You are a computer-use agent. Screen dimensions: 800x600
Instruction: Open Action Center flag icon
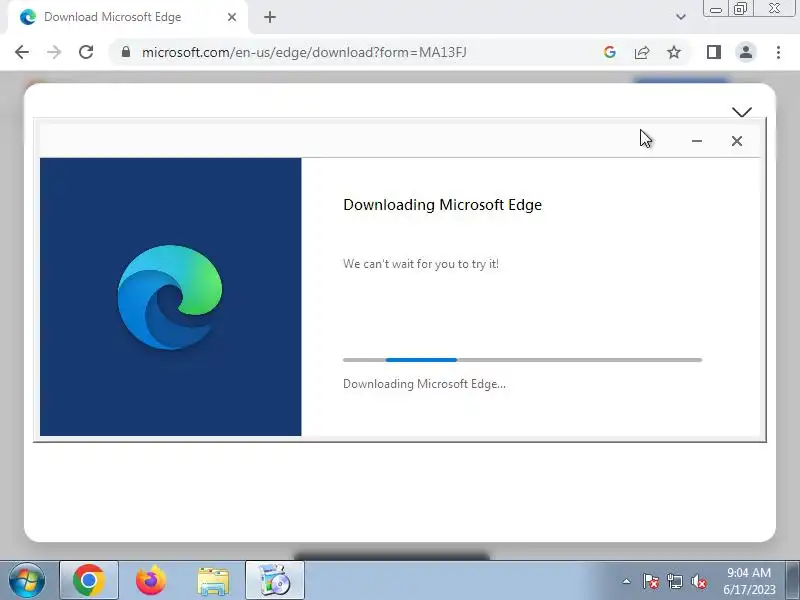(x=651, y=581)
